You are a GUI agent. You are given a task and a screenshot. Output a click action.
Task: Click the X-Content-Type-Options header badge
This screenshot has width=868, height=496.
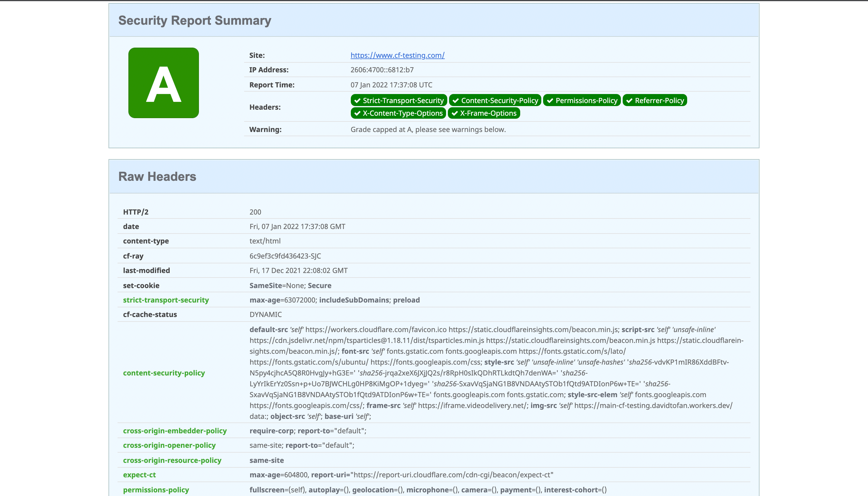pos(398,113)
